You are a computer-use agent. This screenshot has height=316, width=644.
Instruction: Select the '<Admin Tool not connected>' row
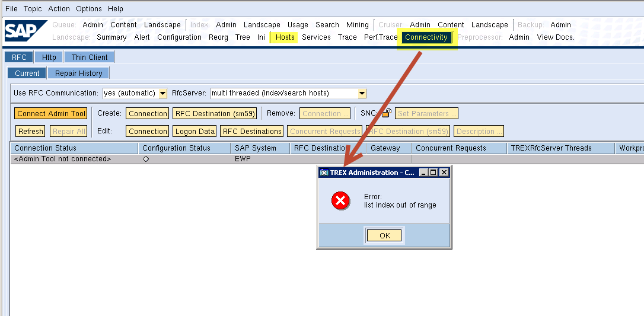click(x=327, y=159)
